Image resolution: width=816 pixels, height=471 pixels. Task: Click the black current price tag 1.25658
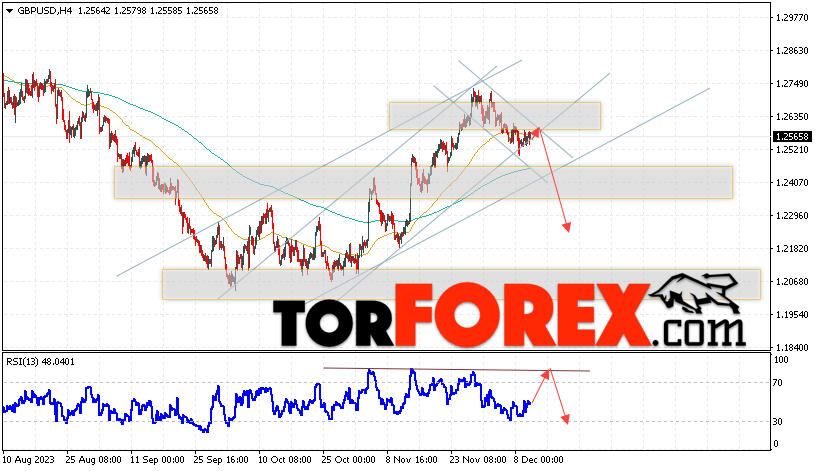coord(792,136)
